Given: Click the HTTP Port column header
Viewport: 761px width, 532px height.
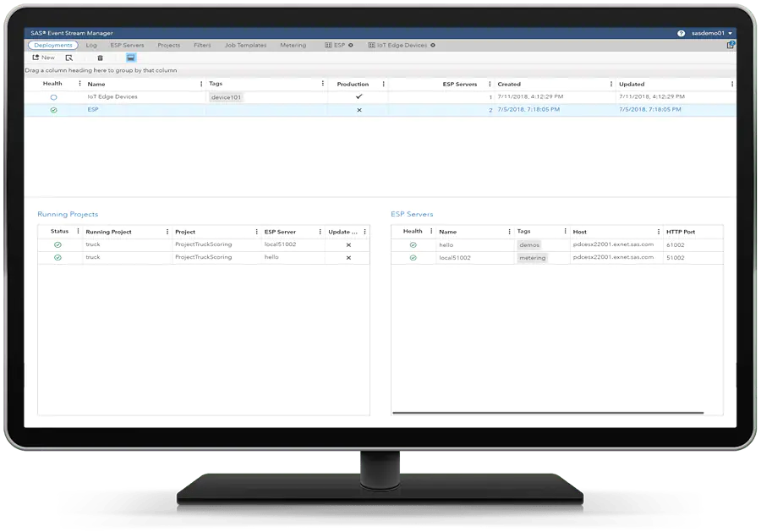Looking at the screenshot, I should tap(681, 232).
